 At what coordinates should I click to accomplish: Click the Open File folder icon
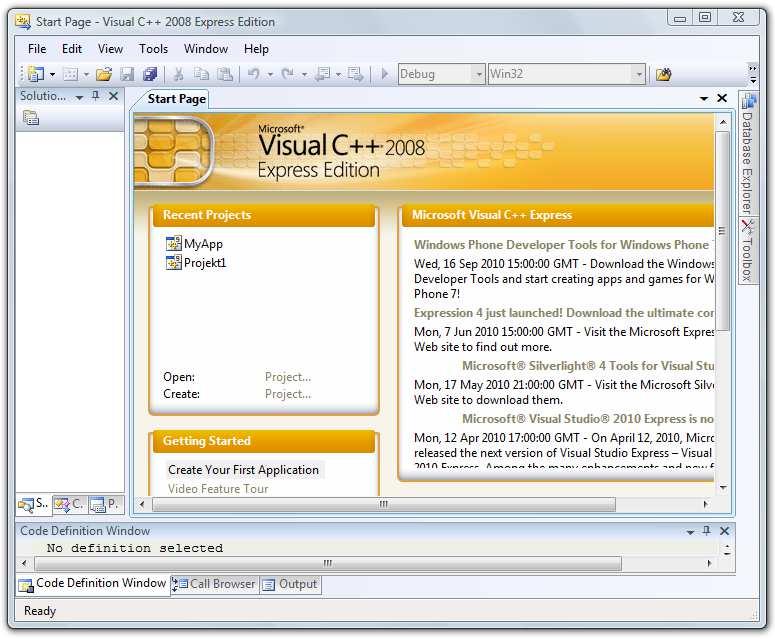click(104, 74)
